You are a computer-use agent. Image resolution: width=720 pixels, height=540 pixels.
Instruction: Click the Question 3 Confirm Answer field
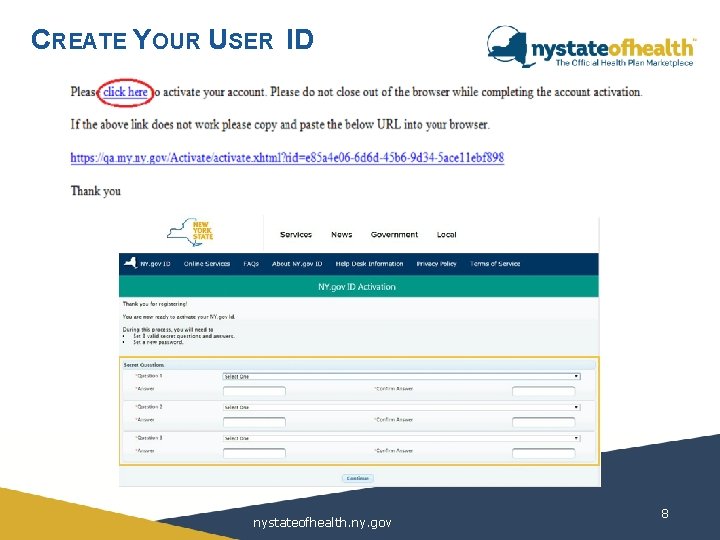[543, 453]
